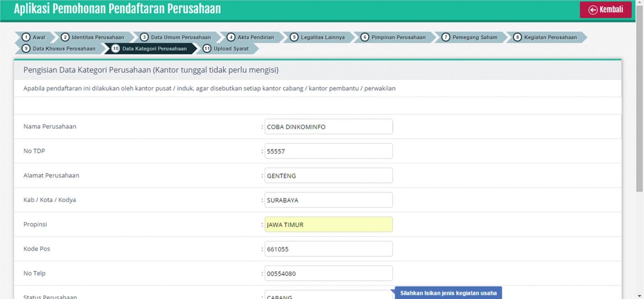This screenshot has height=299, width=644.
Task: Go to step 9 Data Khusus Perusahaan
Action: tap(60, 49)
